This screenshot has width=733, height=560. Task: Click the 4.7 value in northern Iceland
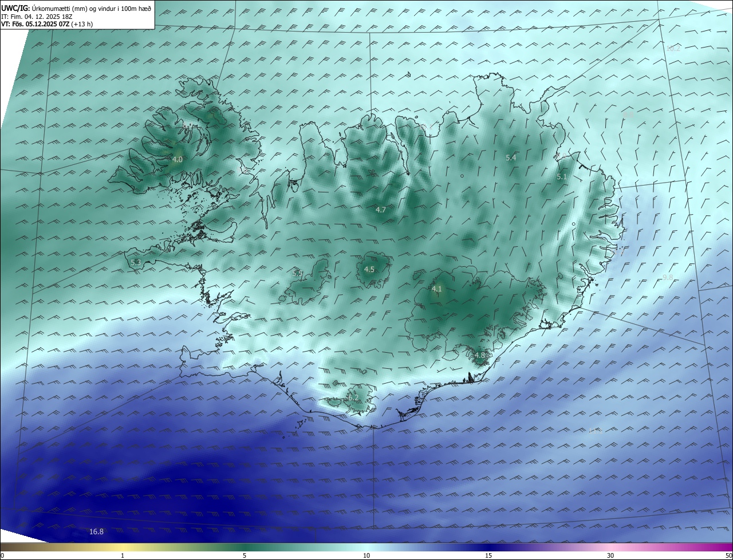tap(381, 210)
